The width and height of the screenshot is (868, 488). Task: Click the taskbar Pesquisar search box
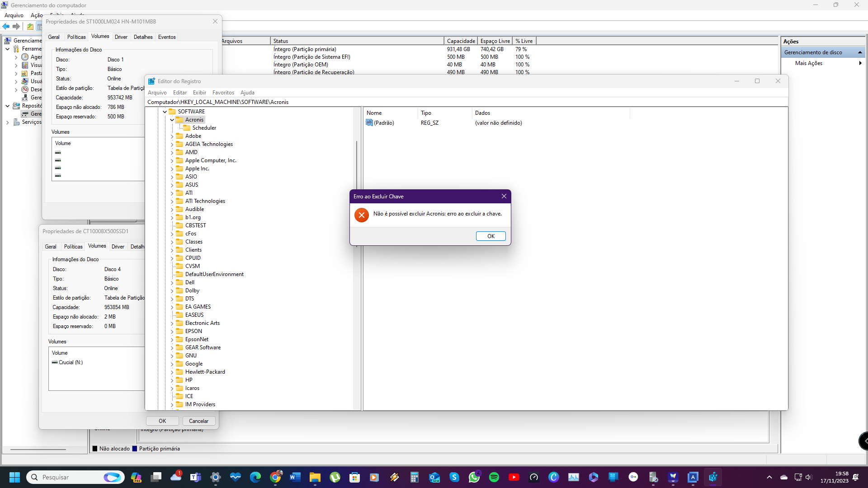coord(75,477)
